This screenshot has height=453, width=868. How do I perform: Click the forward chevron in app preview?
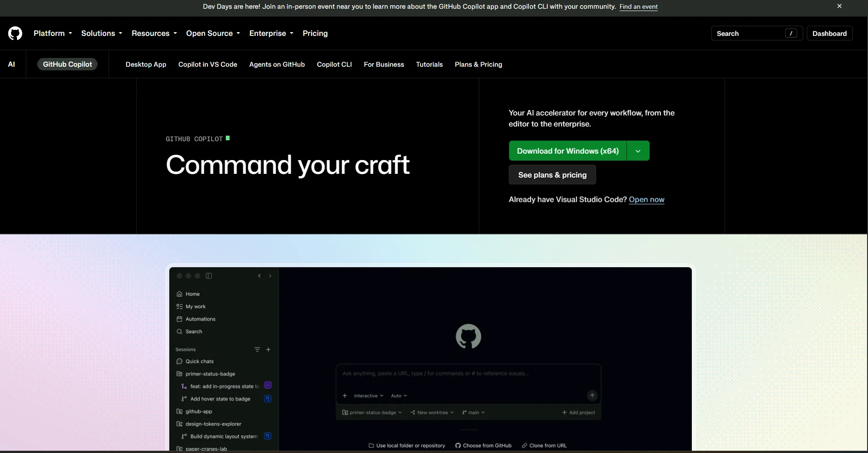[270, 275]
